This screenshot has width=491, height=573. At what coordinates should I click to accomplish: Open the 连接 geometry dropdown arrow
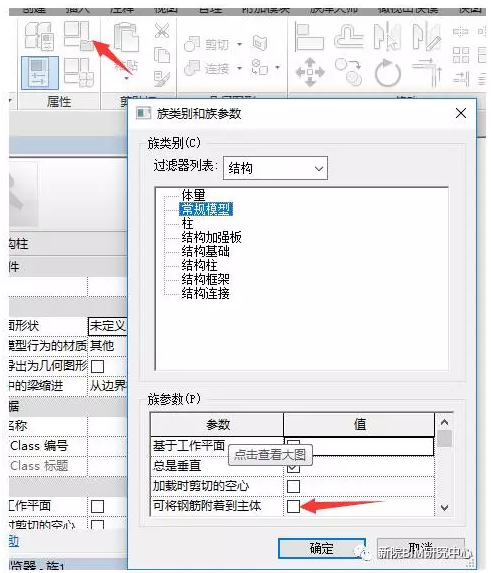[240, 68]
